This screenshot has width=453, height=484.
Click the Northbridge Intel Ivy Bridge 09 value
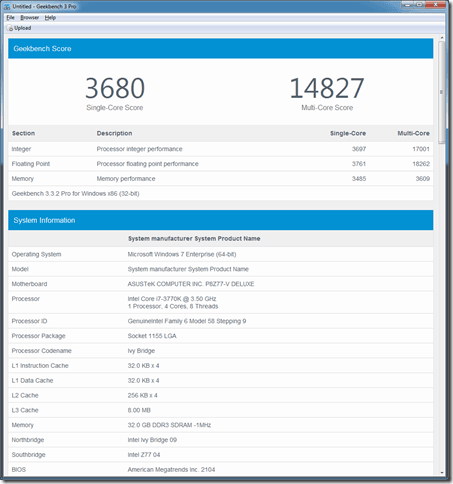coord(152,440)
